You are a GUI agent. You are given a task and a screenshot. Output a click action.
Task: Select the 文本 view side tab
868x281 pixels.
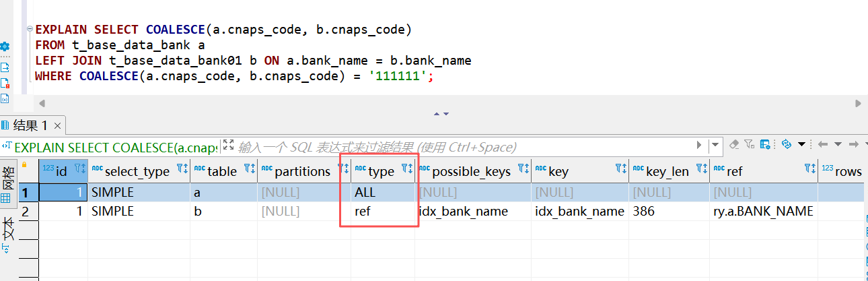pos(8,229)
